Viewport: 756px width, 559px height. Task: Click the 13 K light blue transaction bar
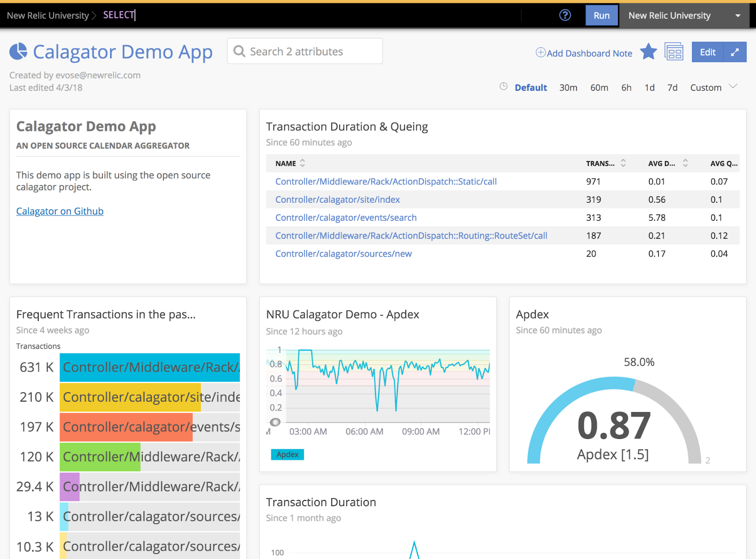[64, 516]
